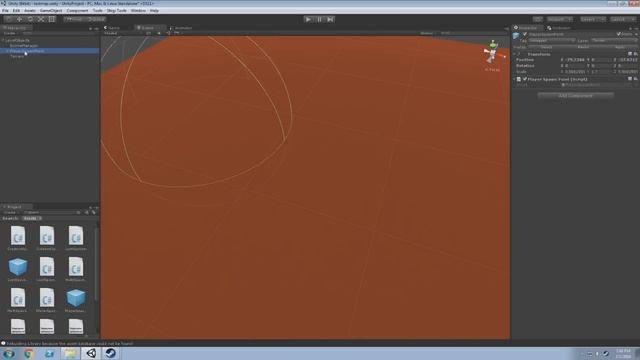Open the Transform component gear menu
The width and height of the screenshot is (640, 360).
pos(636,54)
